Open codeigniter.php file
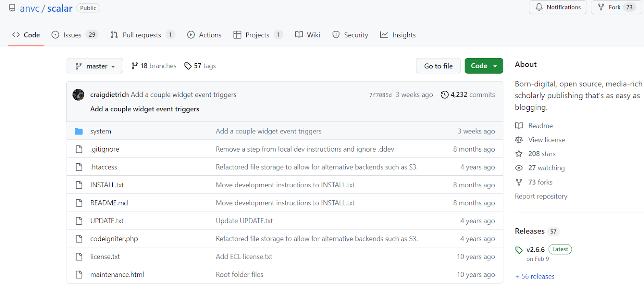The height and width of the screenshot is (289, 644). click(x=114, y=239)
